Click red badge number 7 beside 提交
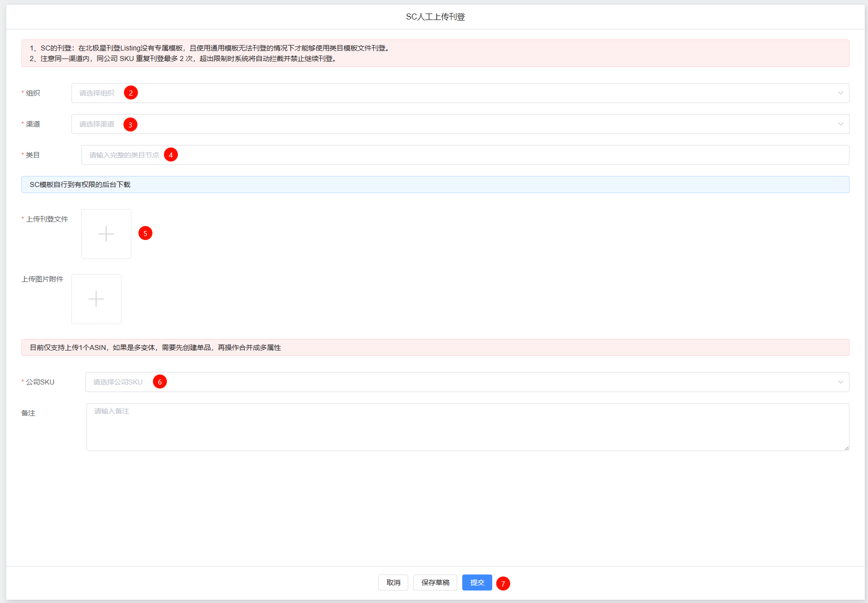 point(503,583)
